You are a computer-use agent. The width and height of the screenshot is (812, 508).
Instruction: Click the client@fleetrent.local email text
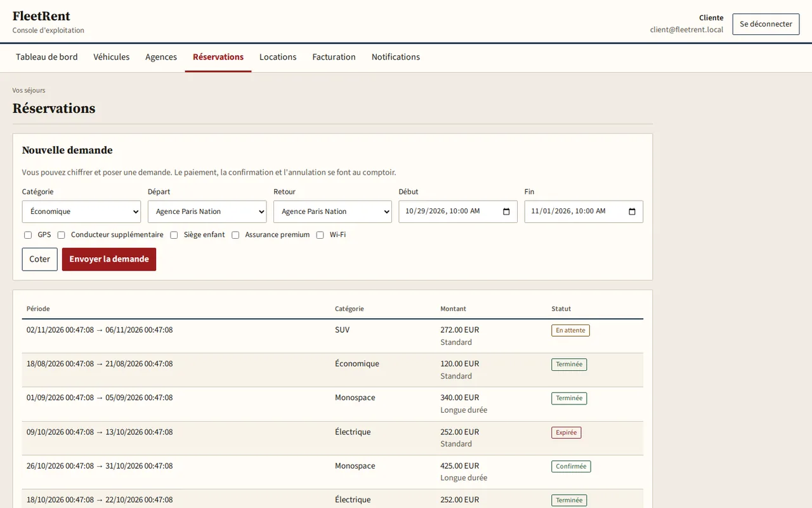[686, 30]
